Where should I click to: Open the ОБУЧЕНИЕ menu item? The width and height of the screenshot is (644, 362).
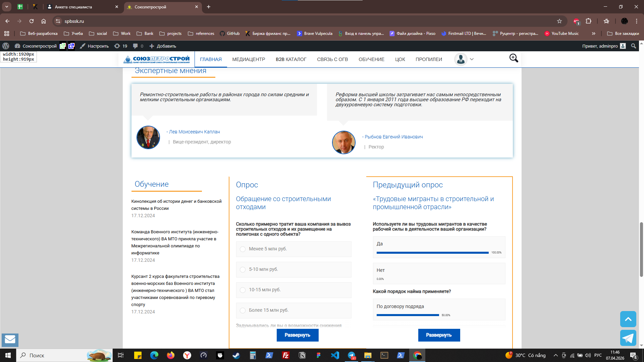pyautogui.click(x=371, y=59)
